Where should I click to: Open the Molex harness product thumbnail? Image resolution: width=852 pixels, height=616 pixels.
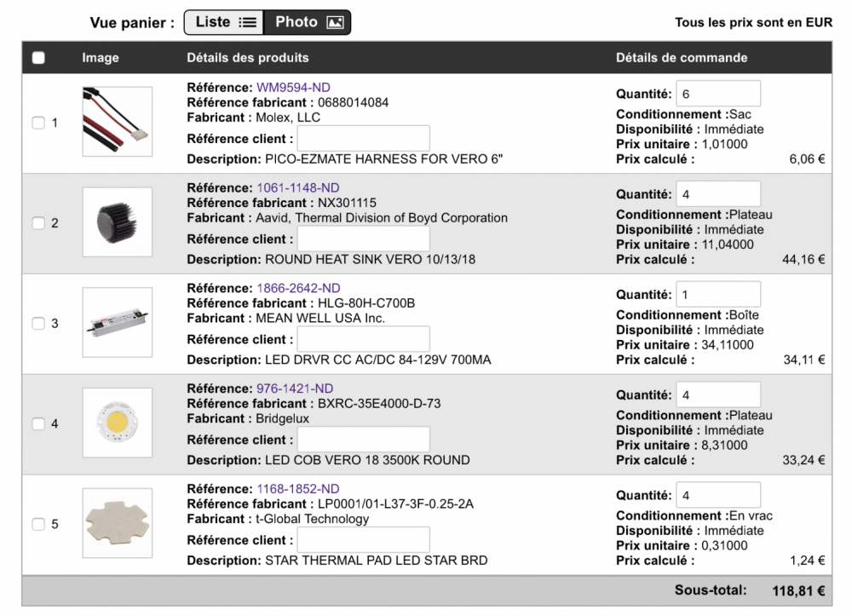[118, 122]
